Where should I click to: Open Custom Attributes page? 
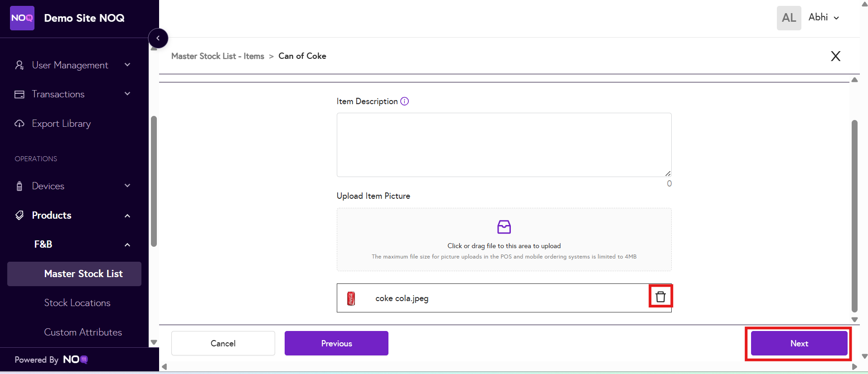pyautogui.click(x=83, y=332)
